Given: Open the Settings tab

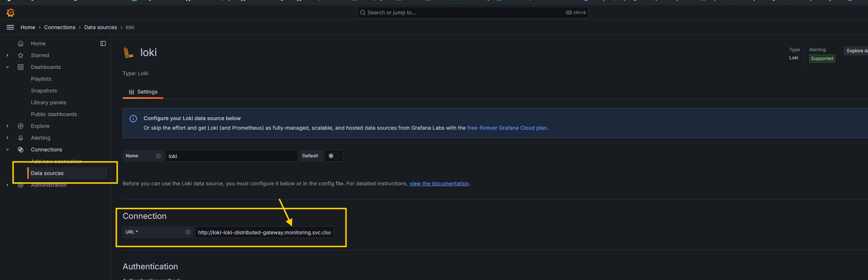Looking at the screenshot, I should [x=143, y=92].
